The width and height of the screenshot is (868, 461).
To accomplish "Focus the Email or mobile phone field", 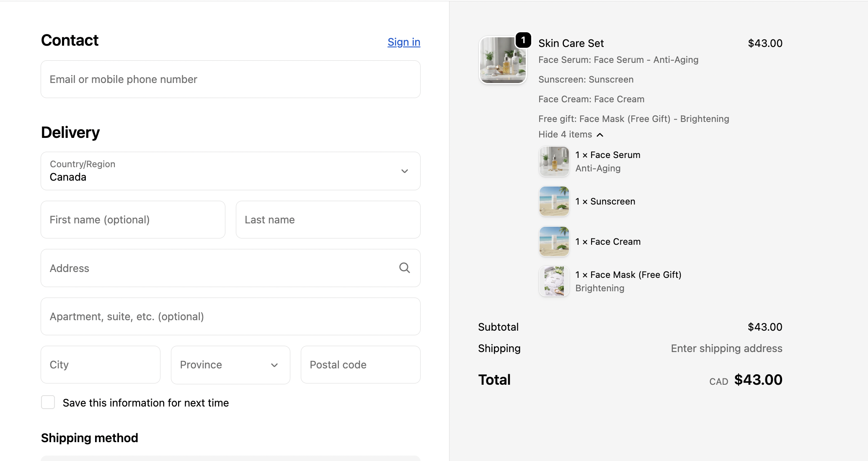I will [x=230, y=79].
